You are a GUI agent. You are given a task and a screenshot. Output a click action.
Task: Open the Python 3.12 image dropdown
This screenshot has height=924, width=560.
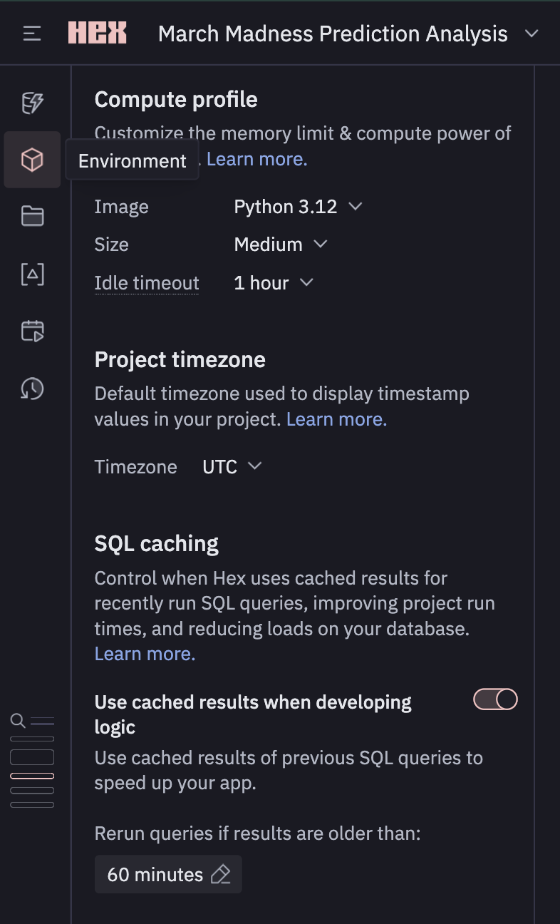click(x=298, y=207)
